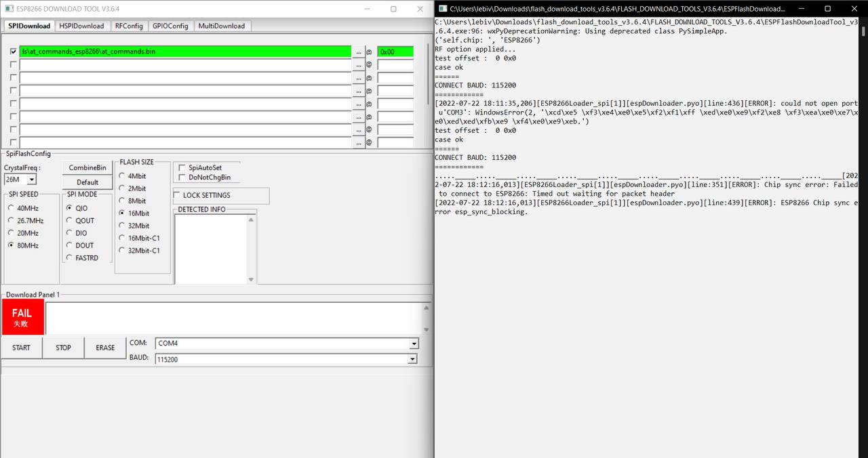Browse file with '...' button beside at_commands.bin
868x458 pixels.
click(x=358, y=51)
